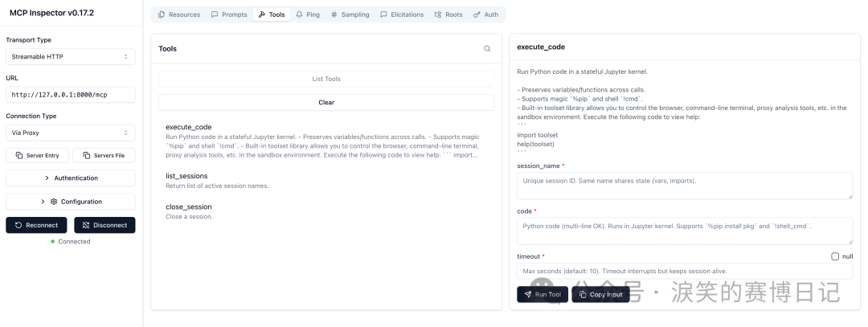The image size is (868, 327).
Task: Select the list_sessions tool entry
Action: pyautogui.click(x=326, y=181)
